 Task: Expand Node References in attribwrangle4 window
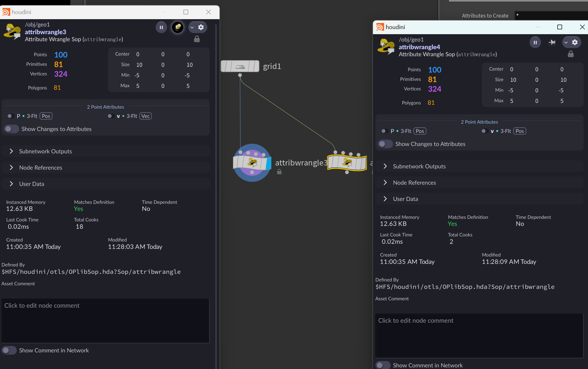tap(479, 183)
